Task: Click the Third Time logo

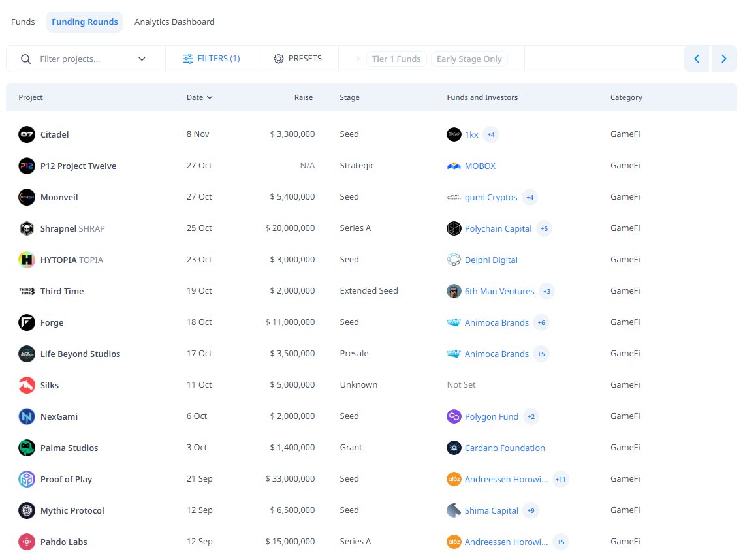Action: (27, 291)
